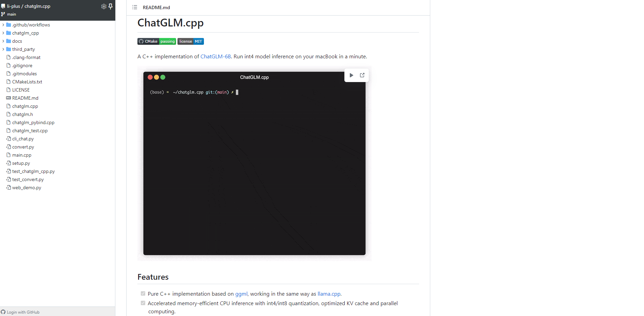This screenshot has height=316, width=644.
Task: Open the ggml link
Action: pyautogui.click(x=241, y=294)
